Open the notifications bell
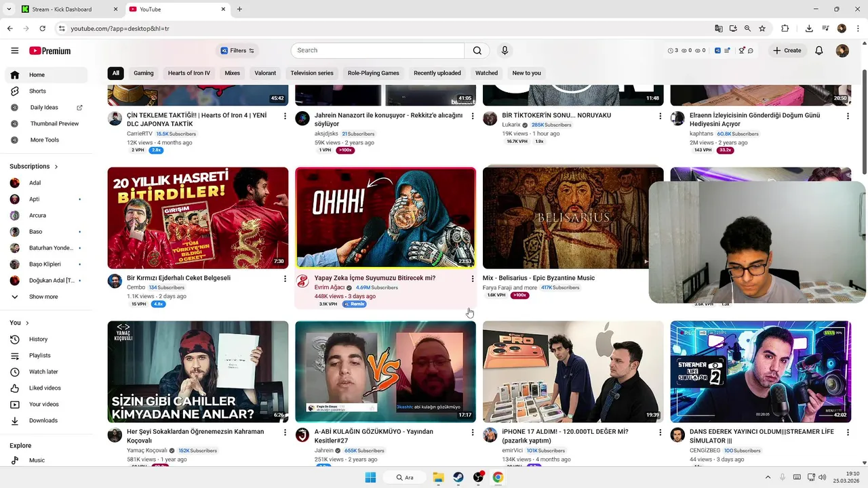868x488 pixels. [818, 51]
